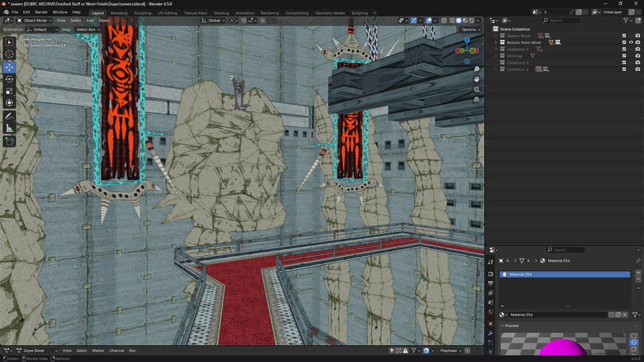644x362 pixels.
Task: Select the Transform tool
Action: click(10, 103)
